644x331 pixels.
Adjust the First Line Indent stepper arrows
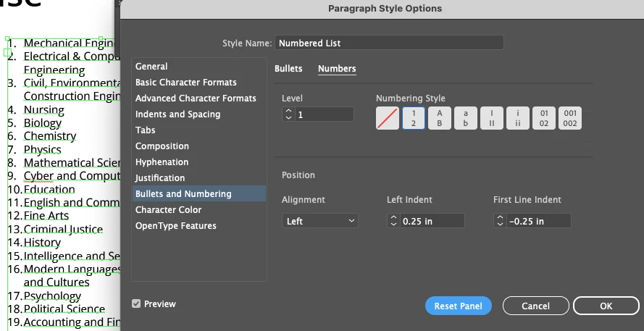[500, 221]
